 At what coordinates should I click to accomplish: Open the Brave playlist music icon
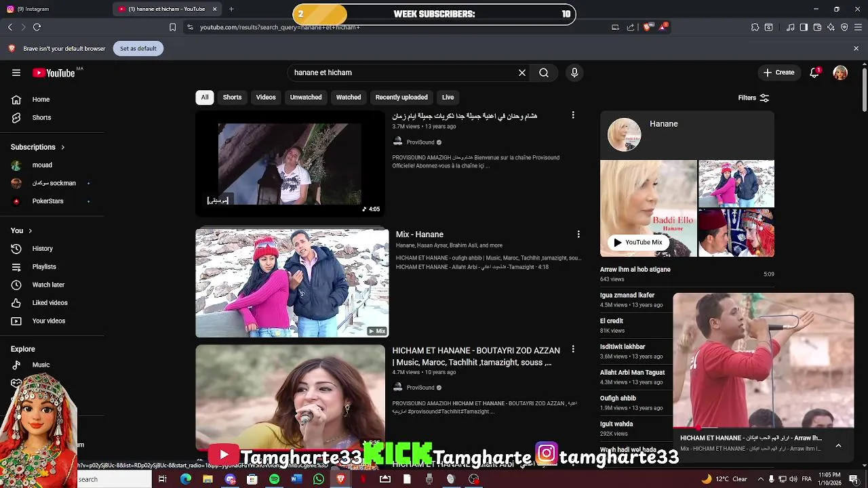click(x=790, y=27)
